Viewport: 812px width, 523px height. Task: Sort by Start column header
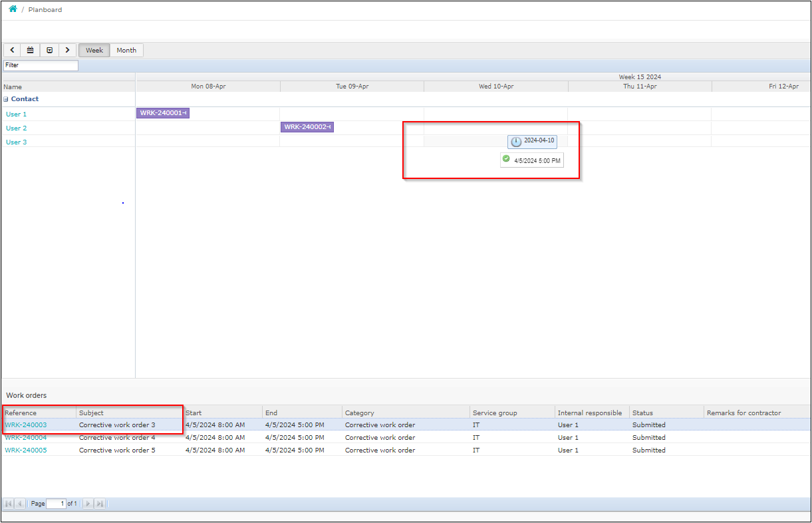tap(223, 413)
